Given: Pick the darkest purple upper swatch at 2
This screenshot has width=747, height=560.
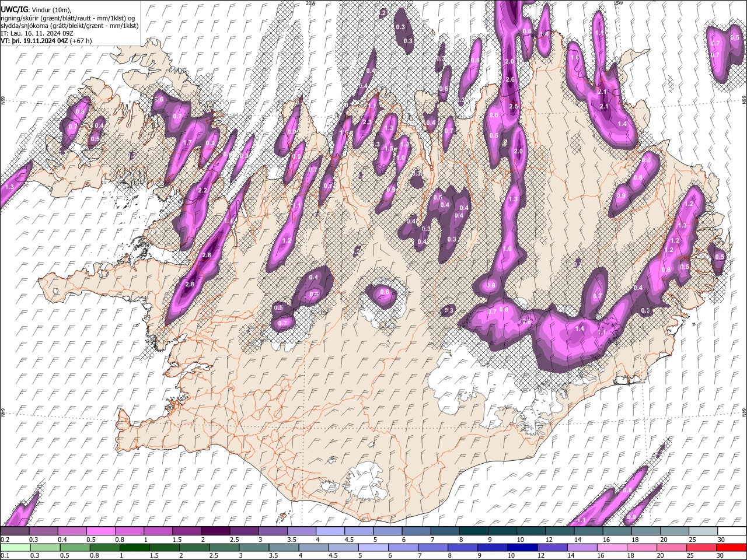Looking at the screenshot, I should [x=215, y=531].
